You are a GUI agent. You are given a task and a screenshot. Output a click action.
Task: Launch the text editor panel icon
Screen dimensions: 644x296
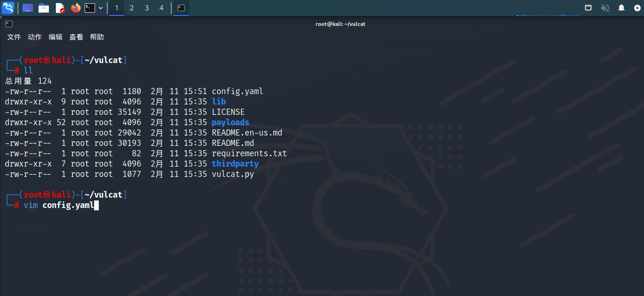click(x=60, y=8)
